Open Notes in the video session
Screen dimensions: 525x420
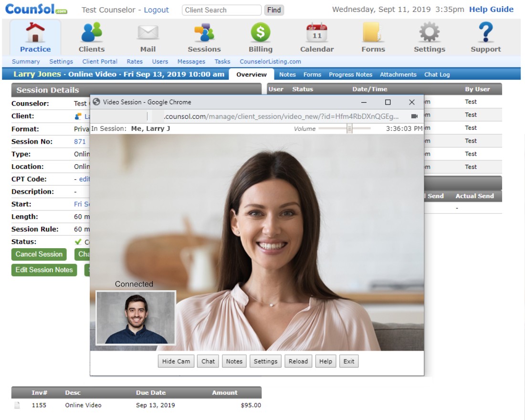tap(234, 361)
